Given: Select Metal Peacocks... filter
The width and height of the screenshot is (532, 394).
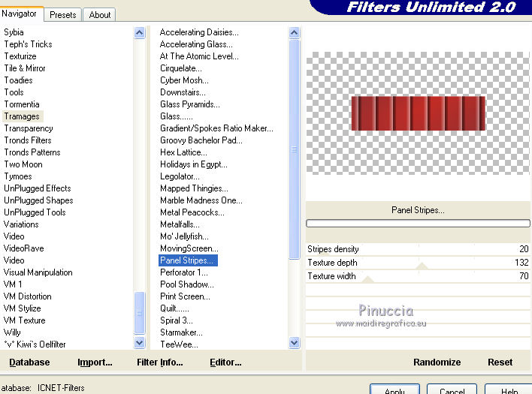Looking at the screenshot, I should click(192, 212).
